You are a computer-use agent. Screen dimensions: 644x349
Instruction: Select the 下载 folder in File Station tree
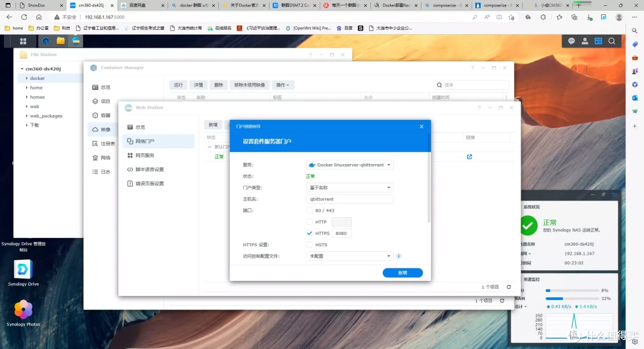(35, 125)
